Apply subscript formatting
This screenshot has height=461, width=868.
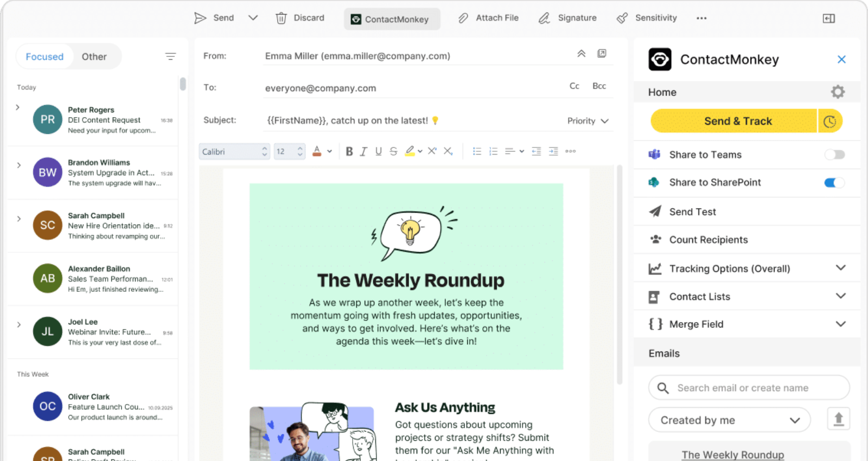tap(448, 151)
